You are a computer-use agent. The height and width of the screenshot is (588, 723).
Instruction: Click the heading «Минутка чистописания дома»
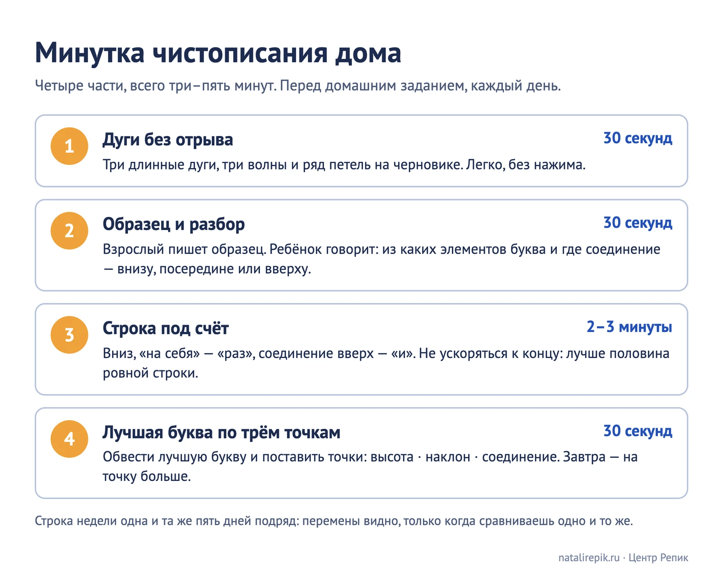click(x=218, y=53)
